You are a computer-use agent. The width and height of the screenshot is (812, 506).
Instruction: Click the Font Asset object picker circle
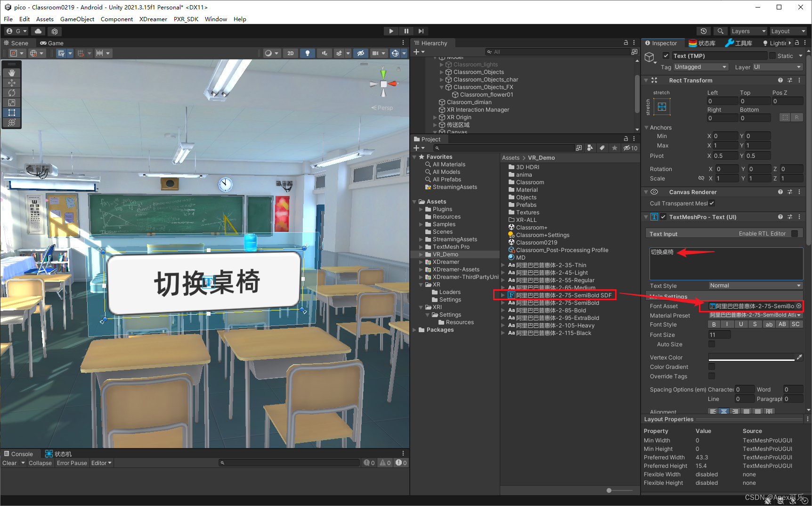point(799,306)
